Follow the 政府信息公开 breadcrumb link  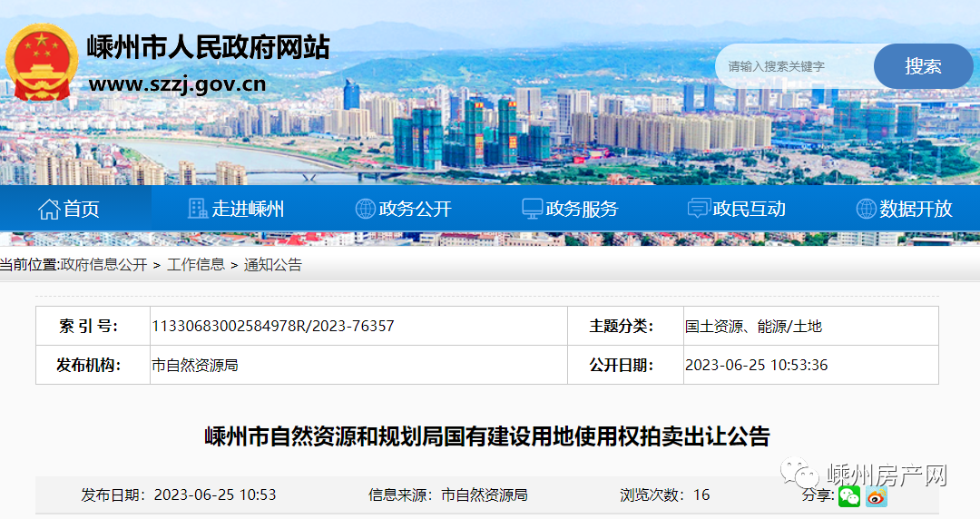pyautogui.click(x=103, y=265)
